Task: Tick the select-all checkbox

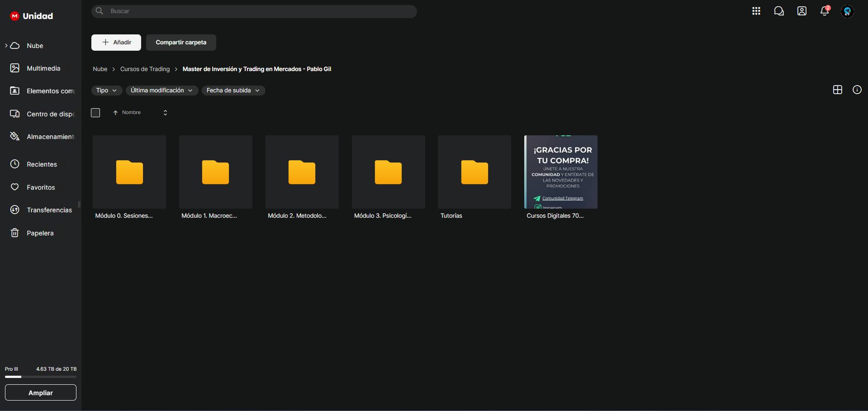Action: tap(95, 113)
